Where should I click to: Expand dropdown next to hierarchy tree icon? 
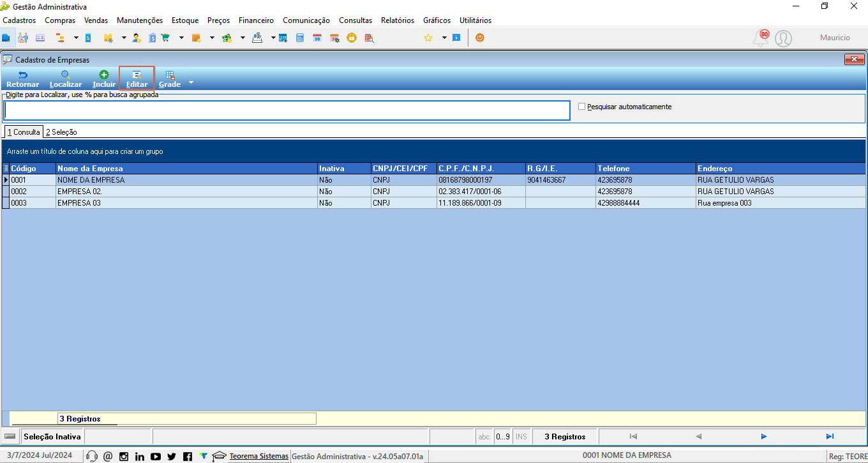pos(76,38)
